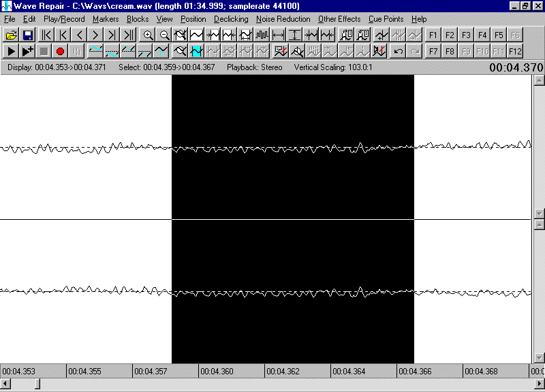Click the F7 cue point button

coord(433,51)
